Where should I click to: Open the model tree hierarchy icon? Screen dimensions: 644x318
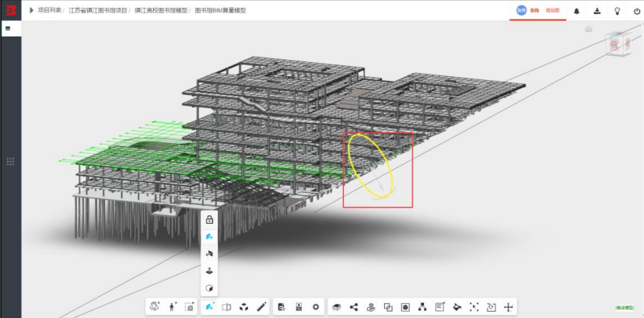tap(422, 307)
